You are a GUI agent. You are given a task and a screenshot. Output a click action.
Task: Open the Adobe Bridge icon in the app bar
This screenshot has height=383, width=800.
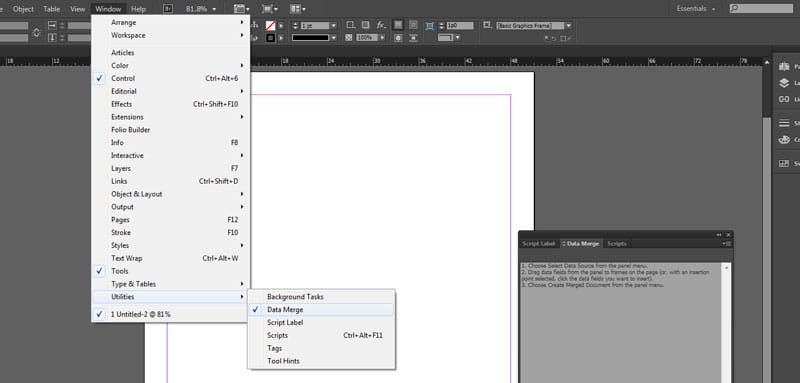point(168,9)
